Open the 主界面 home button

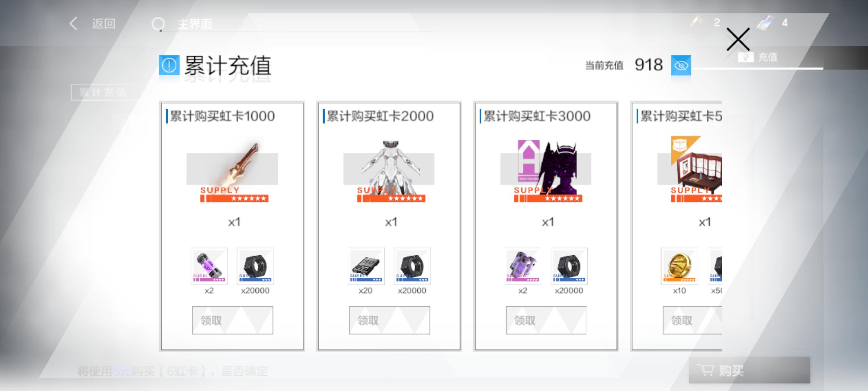click(x=182, y=24)
